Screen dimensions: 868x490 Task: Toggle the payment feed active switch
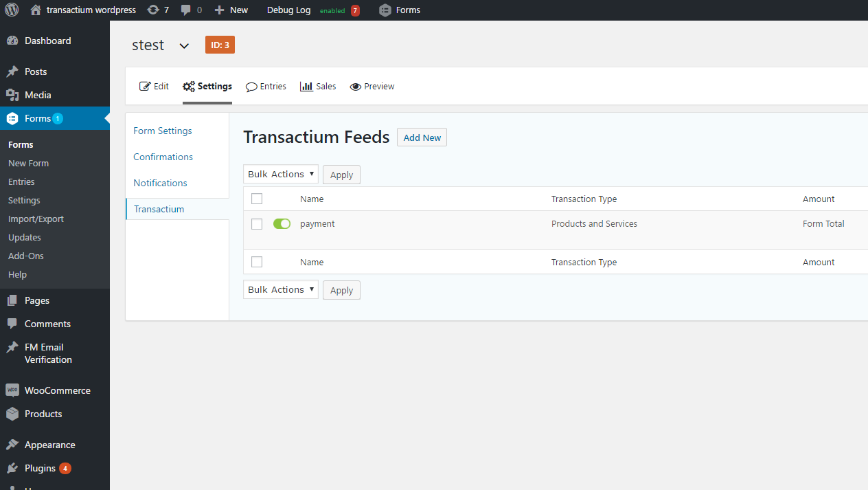tap(282, 223)
